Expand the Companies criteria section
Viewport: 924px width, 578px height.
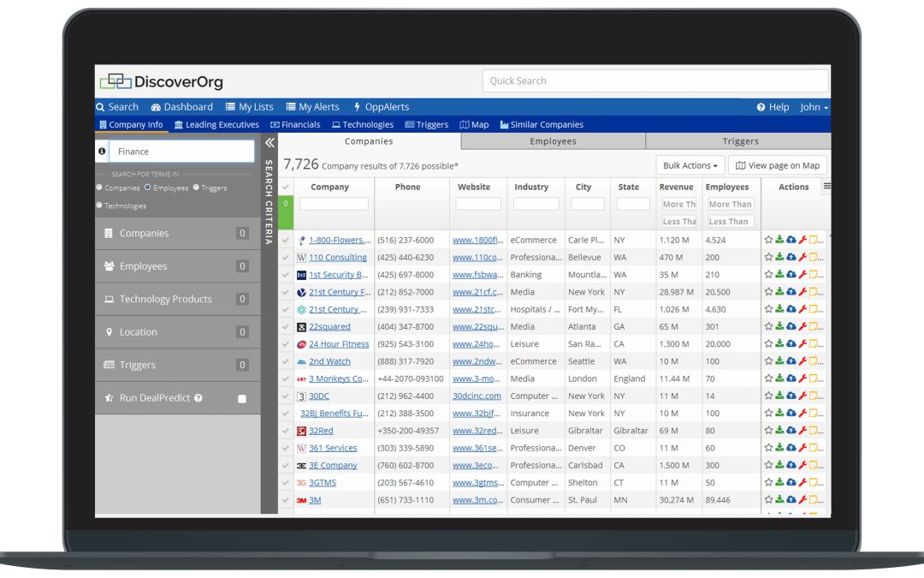tap(177, 233)
